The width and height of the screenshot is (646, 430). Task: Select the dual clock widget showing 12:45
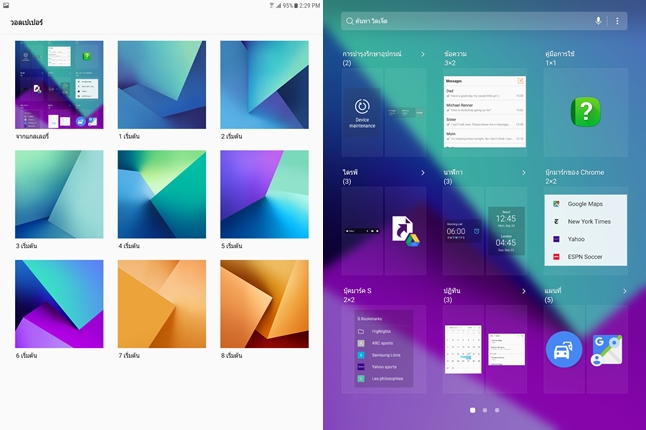(x=506, y=229)
